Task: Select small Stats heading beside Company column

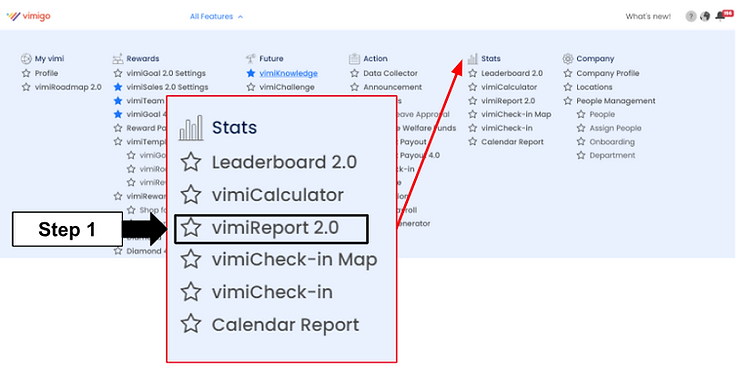Action: pyautogui.click(x=491, y=59)
